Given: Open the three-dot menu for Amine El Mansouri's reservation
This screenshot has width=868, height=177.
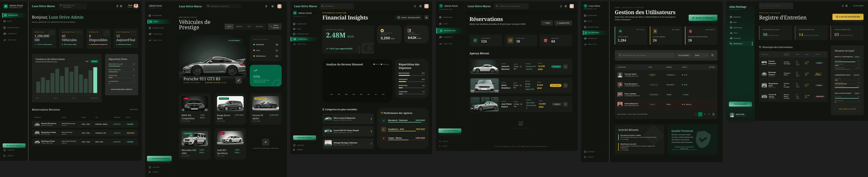Looking at the screenshot, I should pyautogui.click(x=565, y=67).
